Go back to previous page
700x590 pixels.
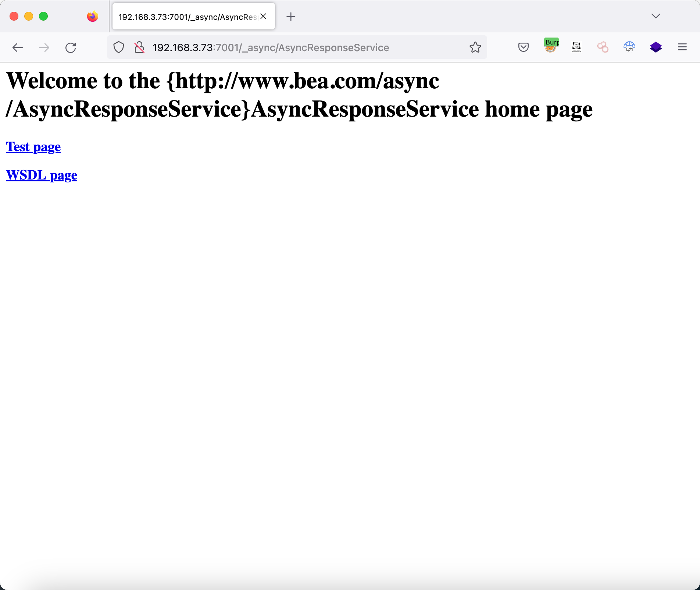18,47
